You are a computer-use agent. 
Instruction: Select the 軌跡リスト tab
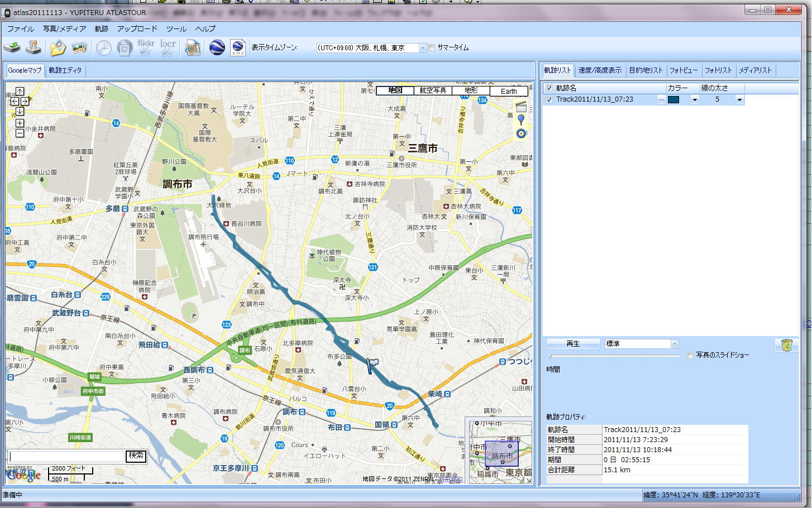[557, 70]
